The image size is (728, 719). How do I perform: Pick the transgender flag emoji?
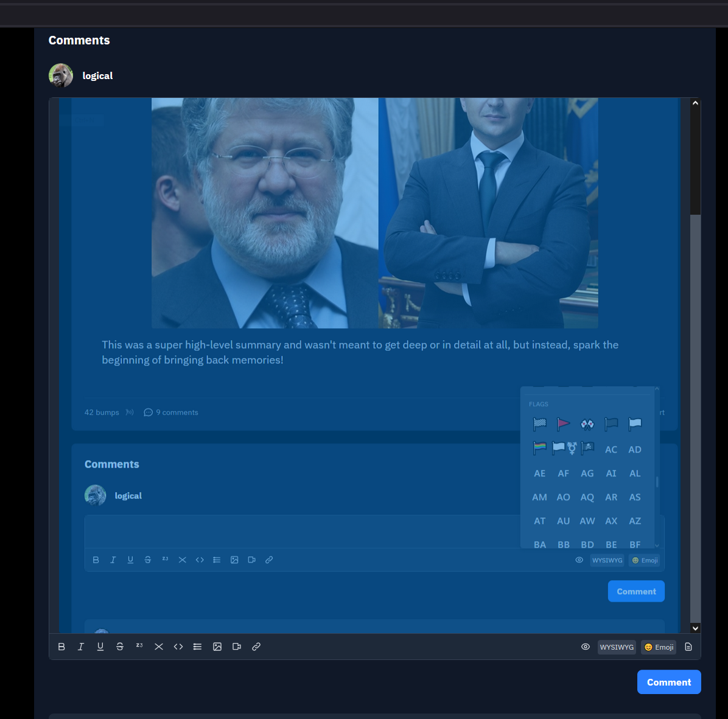564,448
